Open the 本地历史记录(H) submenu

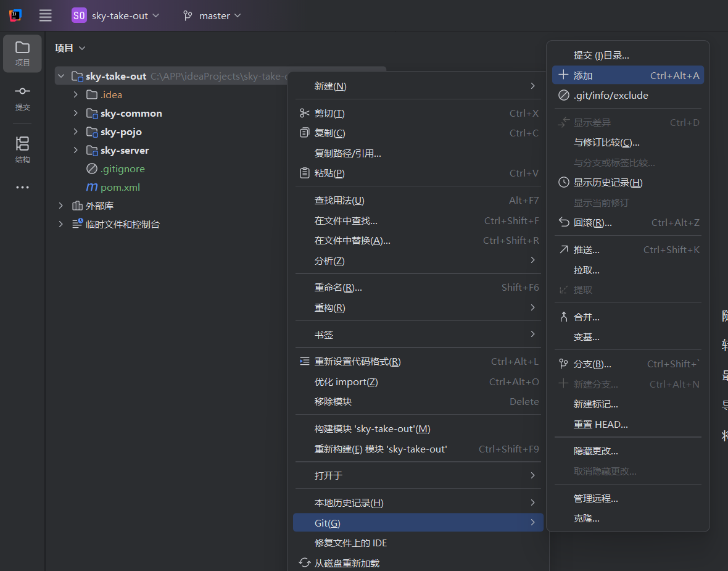pyautogui.click(x=418, y=502)
